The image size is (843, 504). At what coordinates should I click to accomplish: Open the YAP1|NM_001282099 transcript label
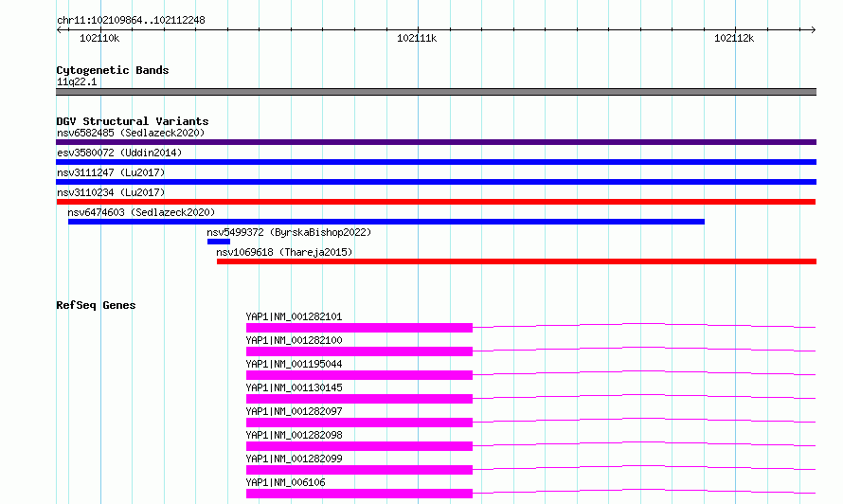(x=294, y=459)
